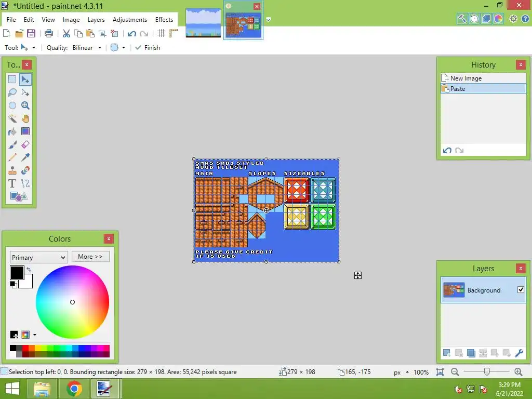Click the secondary white color swatch
The image size is (532, 399).
[x=28, y=283]
